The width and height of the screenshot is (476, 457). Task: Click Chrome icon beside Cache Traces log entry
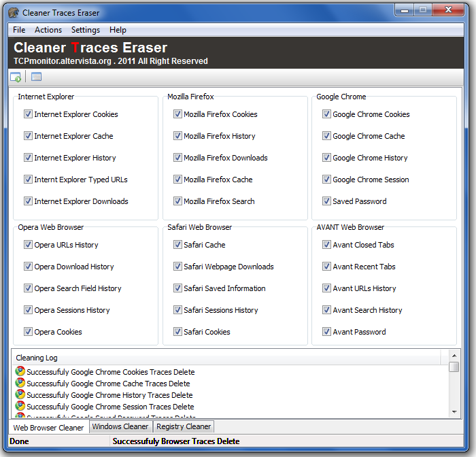[20, 383]
